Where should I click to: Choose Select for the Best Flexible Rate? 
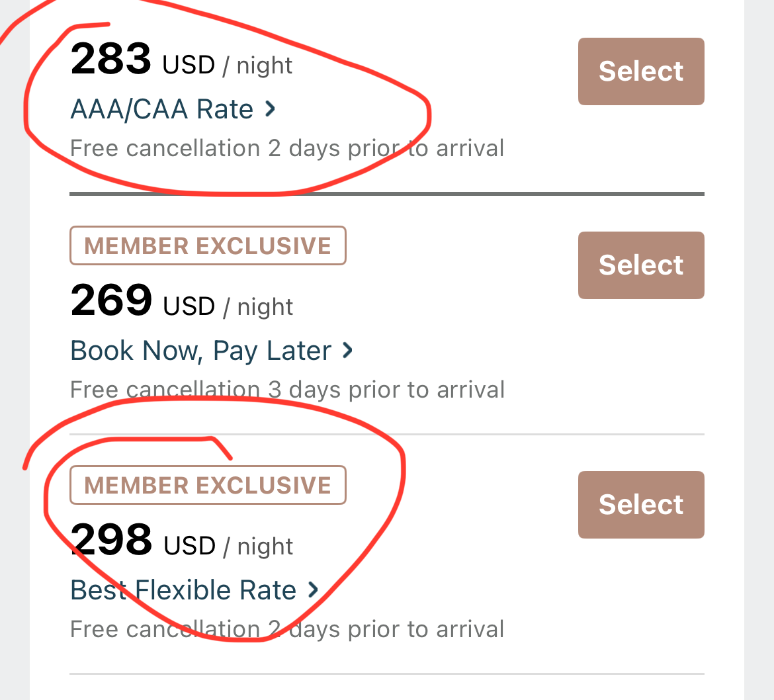[x=640, y=504]
